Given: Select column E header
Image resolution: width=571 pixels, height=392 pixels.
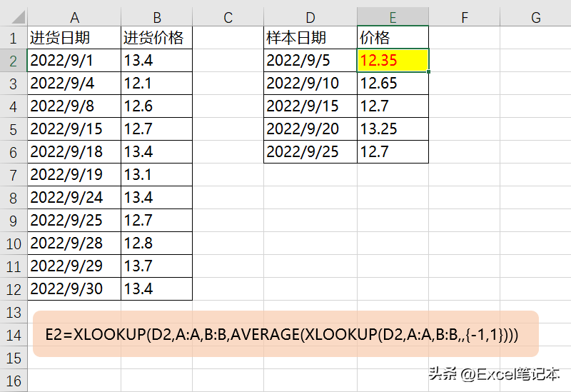Looking at the screenshot, I should 393,17.
